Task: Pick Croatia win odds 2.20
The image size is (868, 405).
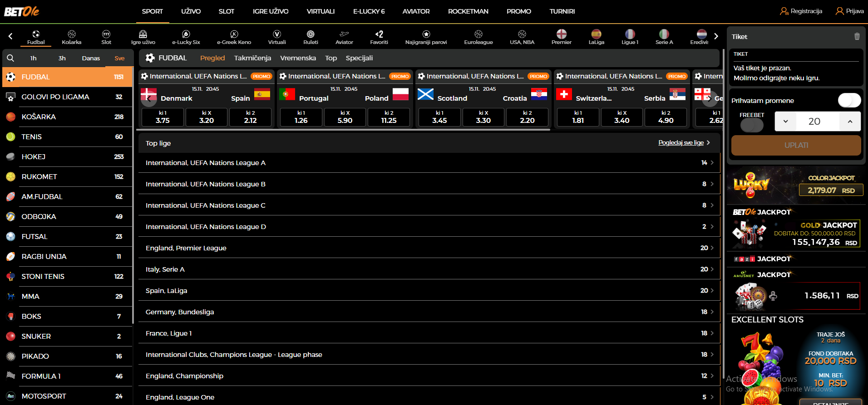Action: pos(527,117)
